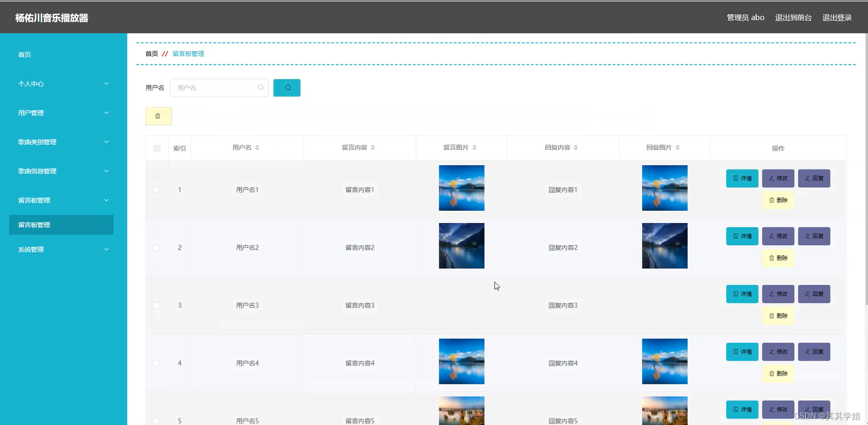The height and width of the screenshot is (425, 868).
Task: Check the checkbox for row 4
Action: tap(157, 363)
